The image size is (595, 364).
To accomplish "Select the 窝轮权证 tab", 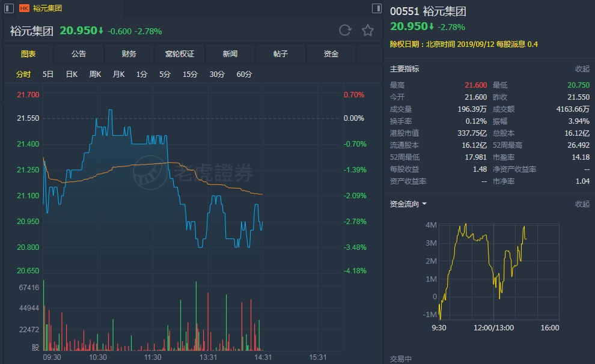I will click(x=180, y=54).
